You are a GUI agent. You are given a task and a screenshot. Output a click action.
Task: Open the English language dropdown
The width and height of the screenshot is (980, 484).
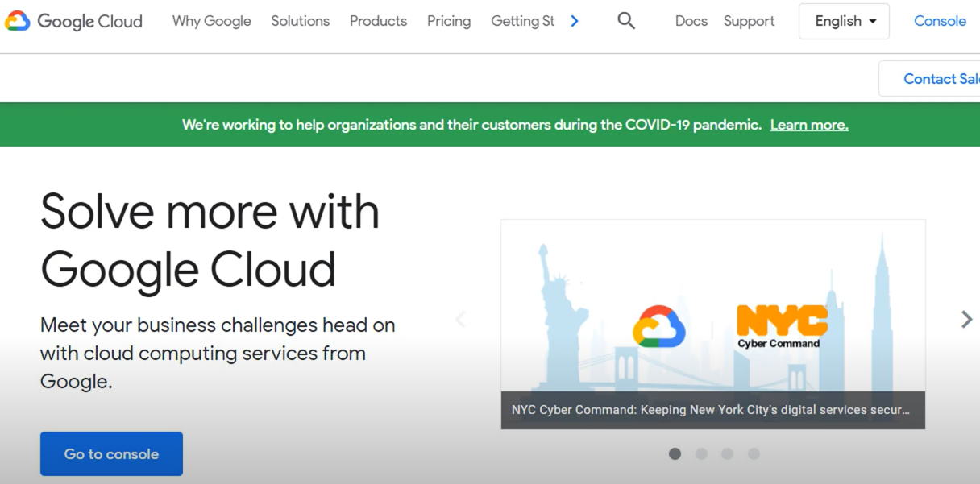click(x=844, y=21)
